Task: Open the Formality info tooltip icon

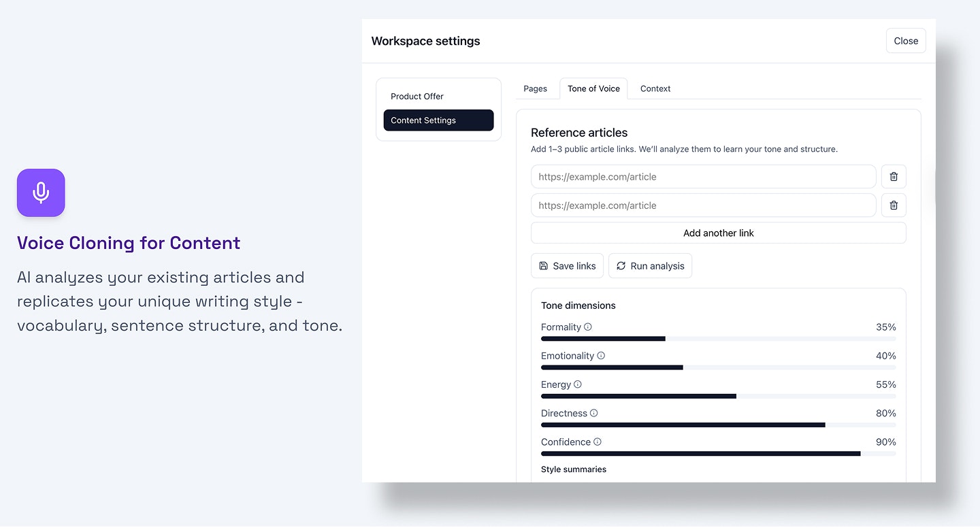Action: [x=588, y=327]
